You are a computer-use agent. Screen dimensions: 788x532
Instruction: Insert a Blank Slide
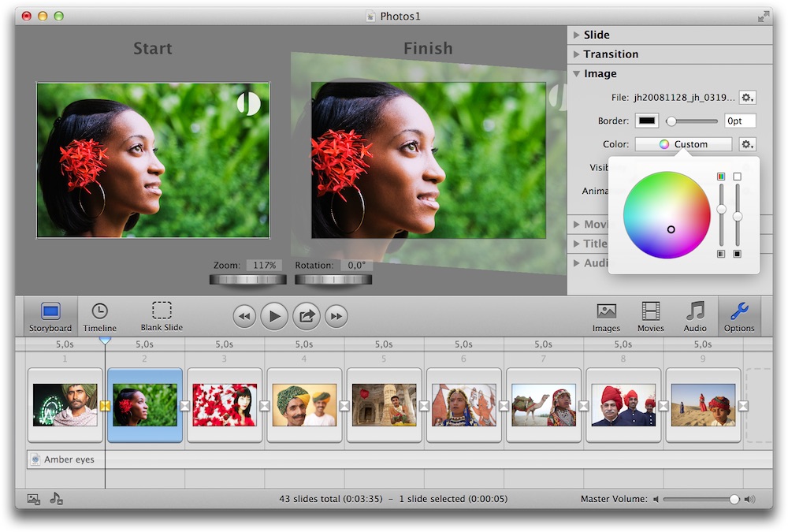[162, 317]
